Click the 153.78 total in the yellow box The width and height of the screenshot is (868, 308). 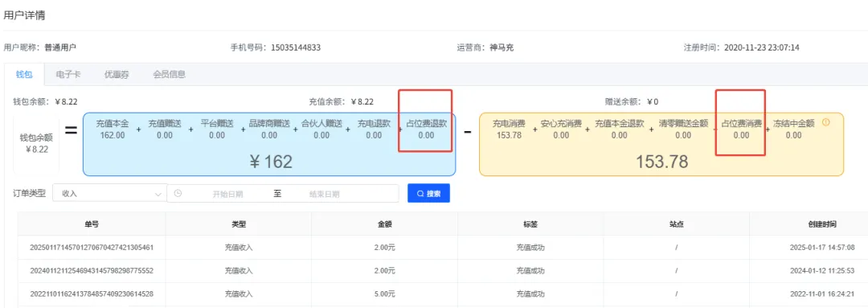coord(661,162)
